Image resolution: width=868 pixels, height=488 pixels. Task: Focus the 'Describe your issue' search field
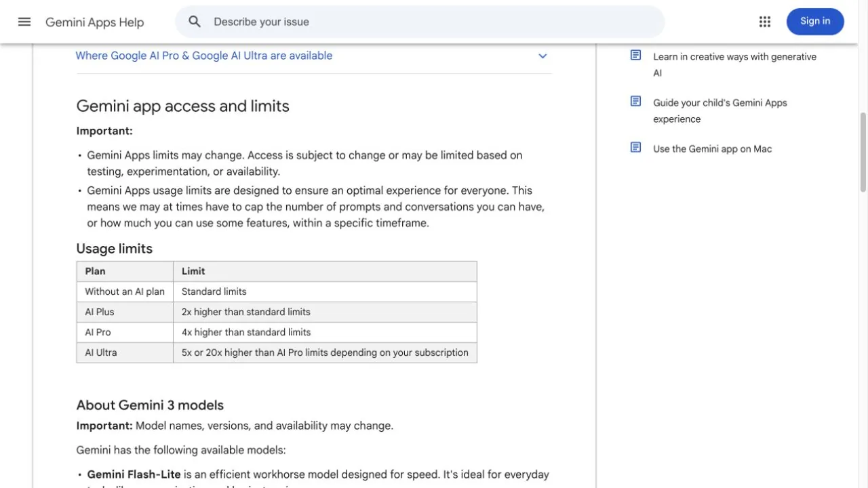pyautogui.click(x=420, y=22)
